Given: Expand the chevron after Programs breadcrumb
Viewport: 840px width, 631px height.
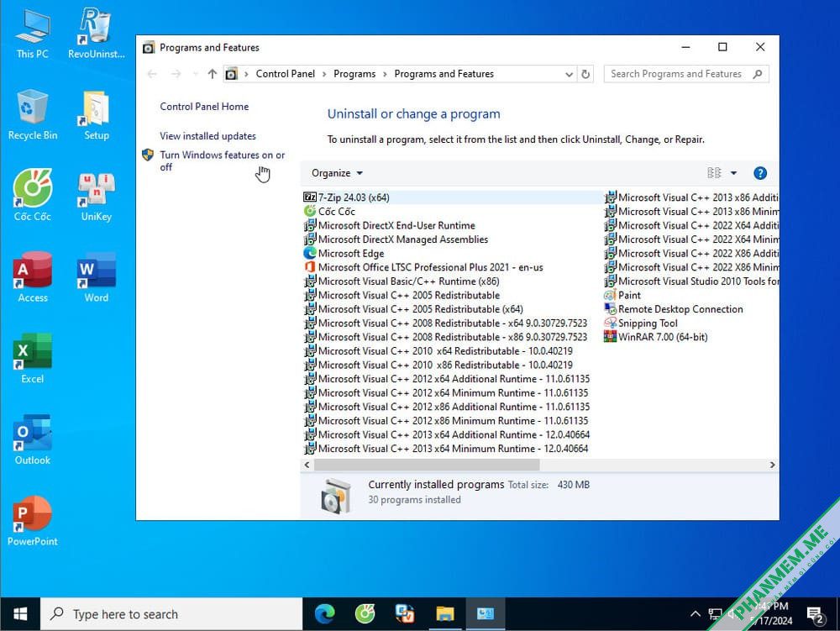Looking at the screenshot, I should [385, 74].
